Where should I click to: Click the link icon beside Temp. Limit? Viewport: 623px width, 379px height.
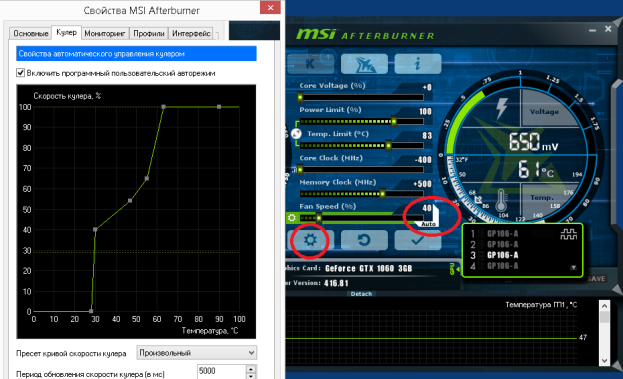[x=296, y=133]
